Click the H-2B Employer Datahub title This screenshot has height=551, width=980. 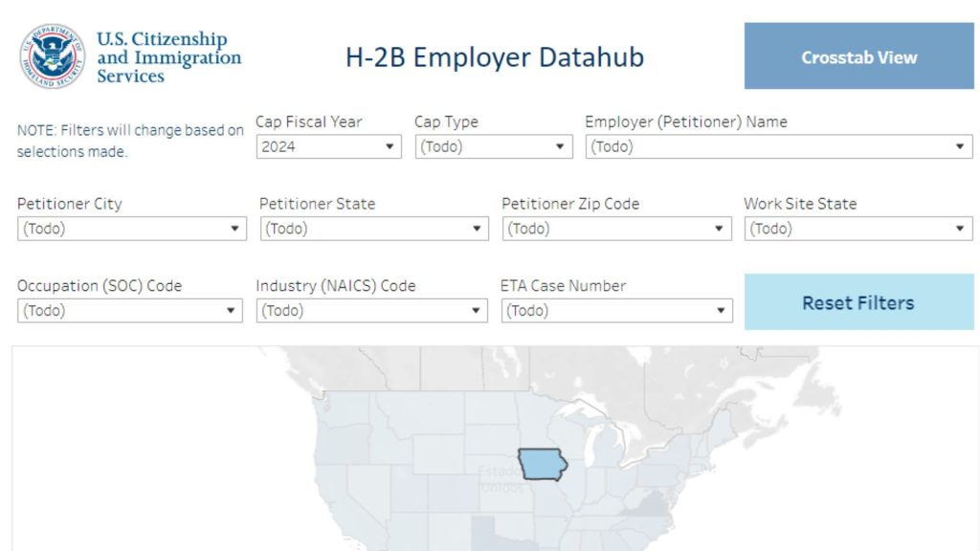(495, 57)
